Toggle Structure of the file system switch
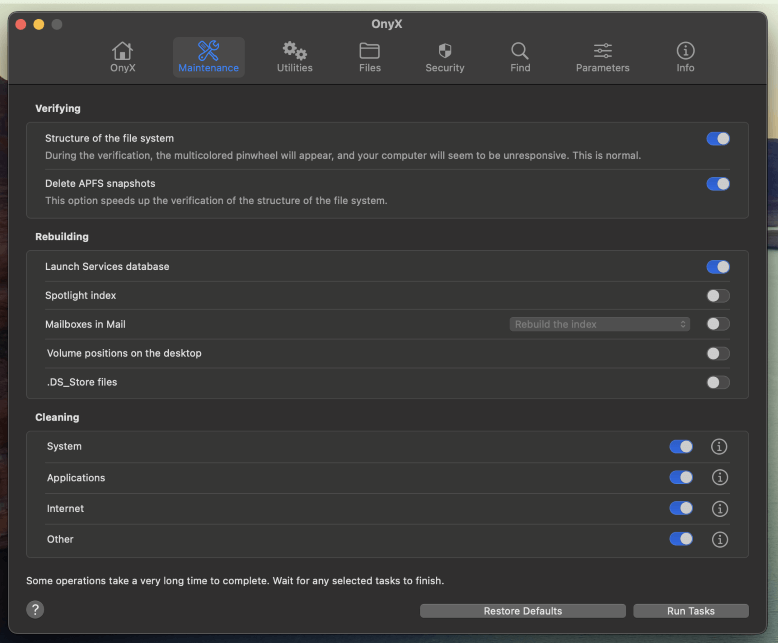Screen dimensions: 778x643 tap(718, 139)
